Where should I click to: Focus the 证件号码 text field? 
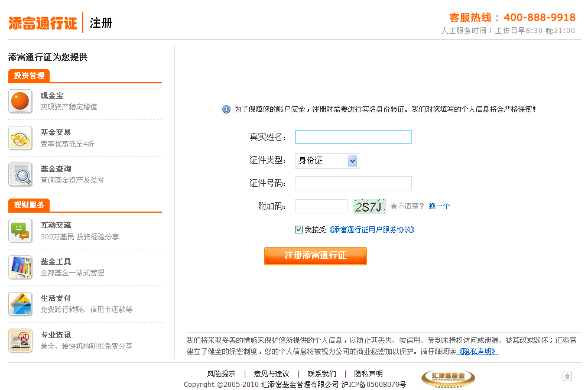(353, 183)
